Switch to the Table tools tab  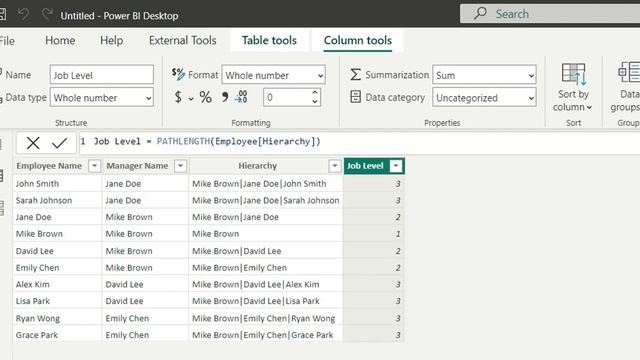pos(269,40)
